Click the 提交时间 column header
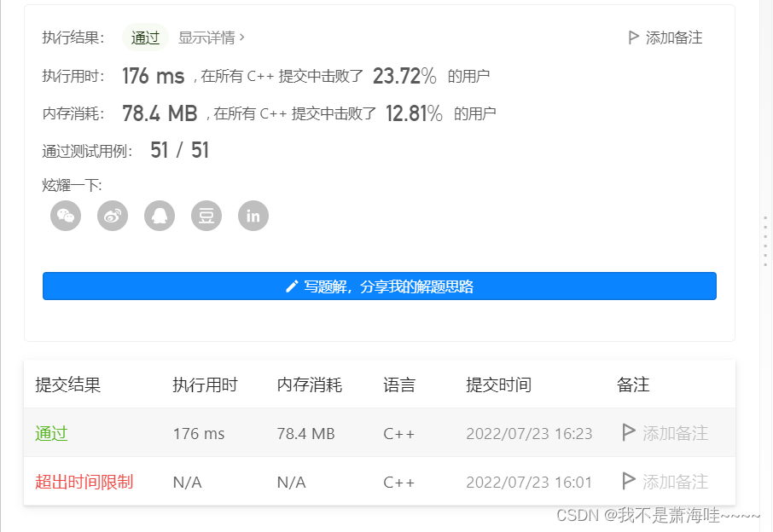773x532 pixels. (x=498, y=385)
